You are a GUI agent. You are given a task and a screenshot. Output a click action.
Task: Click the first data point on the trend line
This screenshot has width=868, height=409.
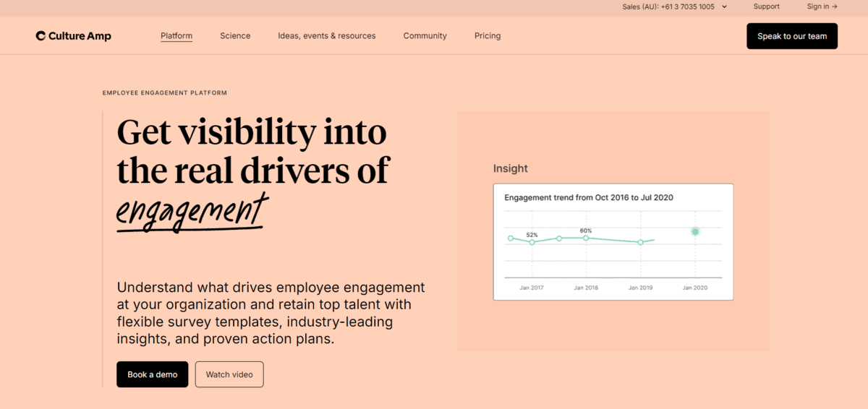coord(511,238)
